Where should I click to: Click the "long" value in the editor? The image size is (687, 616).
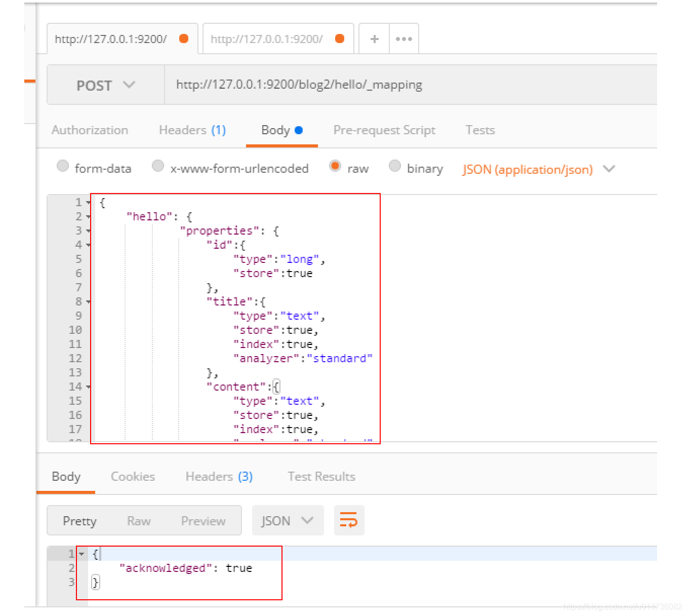[x=300, y=259]
